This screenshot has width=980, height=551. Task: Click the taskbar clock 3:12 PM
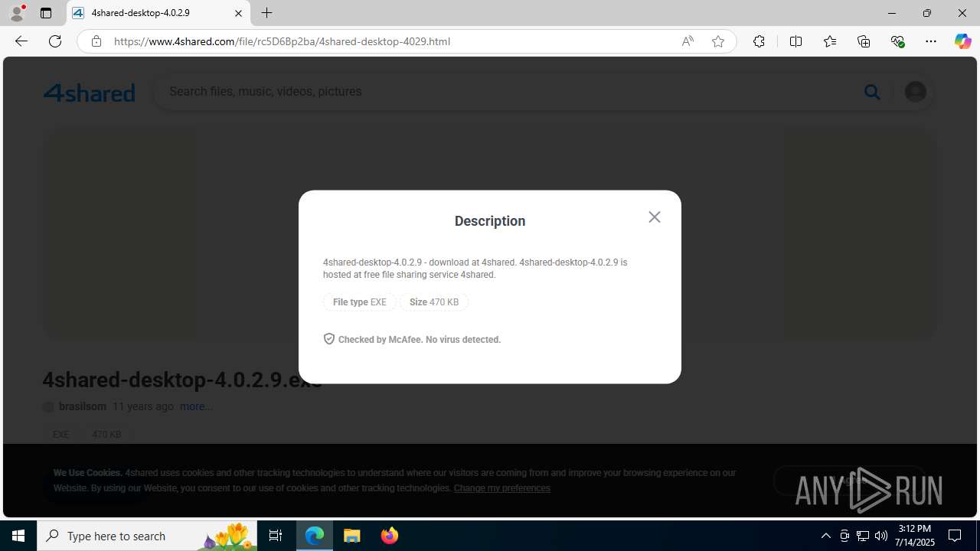pyautogui.click(x=915, y=535)
